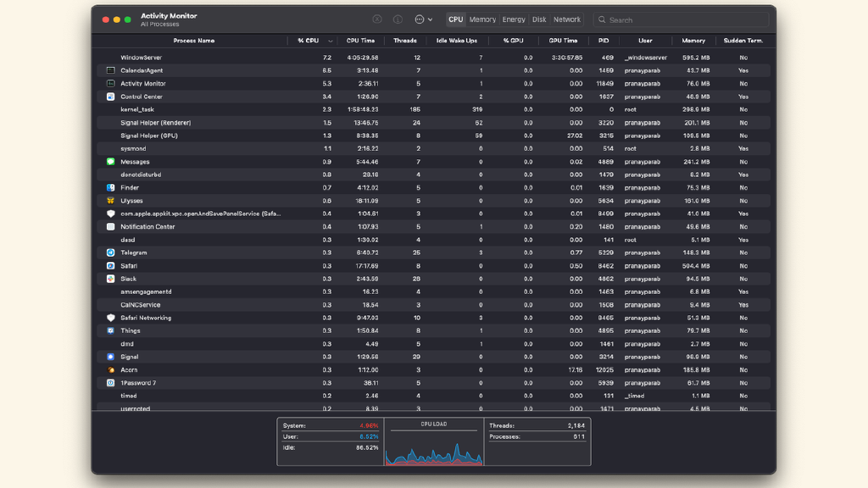Click the Inspect process info icon
This screenshot has width=868, height=488.
pos(398,19)
